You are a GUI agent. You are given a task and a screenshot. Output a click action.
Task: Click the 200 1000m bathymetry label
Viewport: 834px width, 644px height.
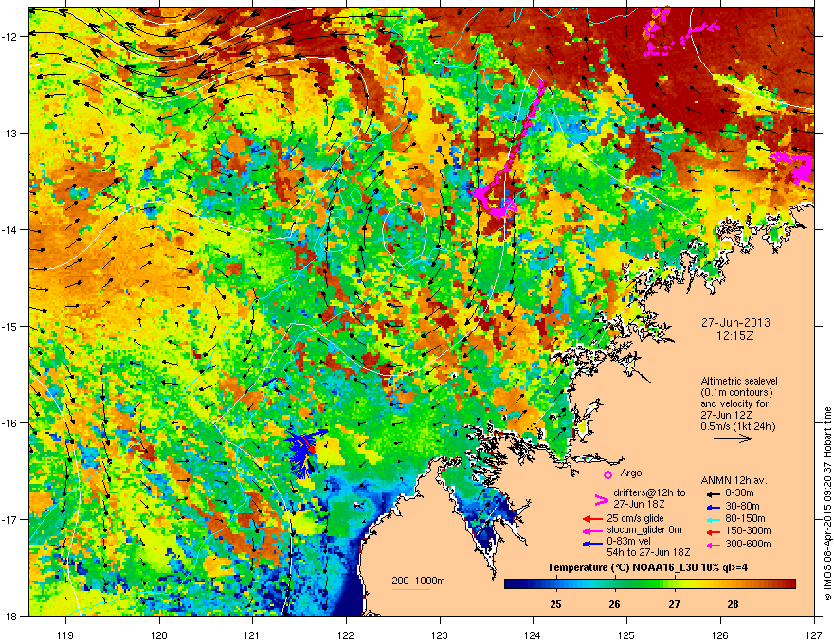coord(418,581)
